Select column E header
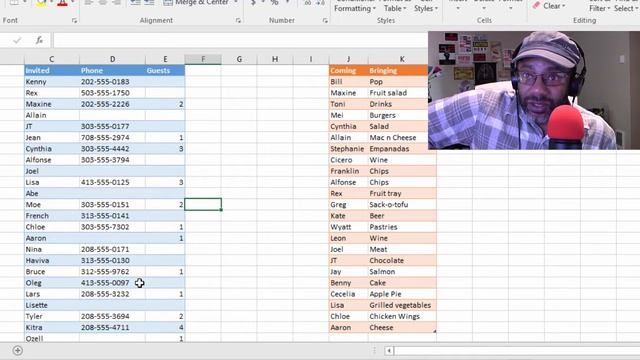 165,59
